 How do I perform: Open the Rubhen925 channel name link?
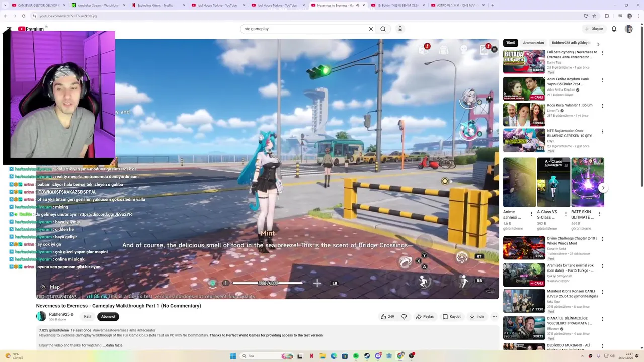click(59, 314)
